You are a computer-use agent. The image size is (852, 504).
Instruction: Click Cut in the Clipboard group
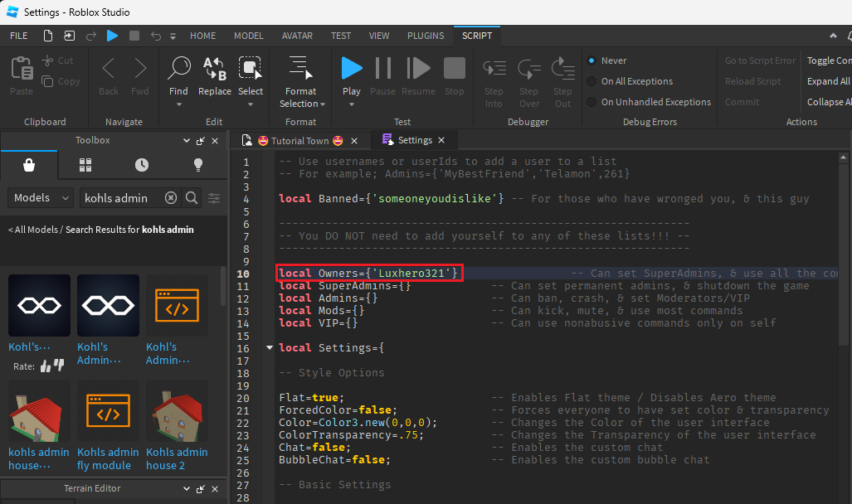(57, 61)
